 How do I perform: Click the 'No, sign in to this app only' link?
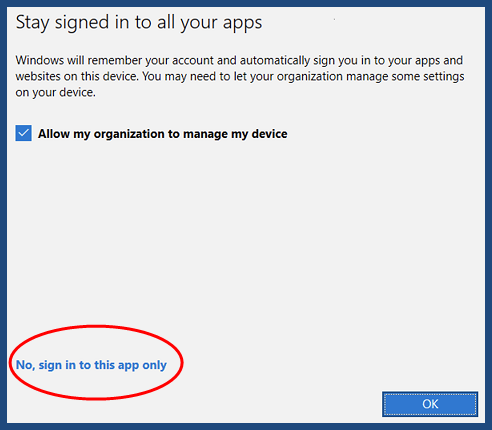[91, 365]
